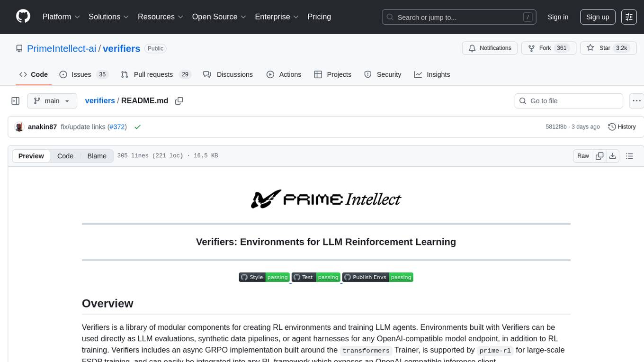
Task: Open the command palette icon
Action: coord(629,17)
